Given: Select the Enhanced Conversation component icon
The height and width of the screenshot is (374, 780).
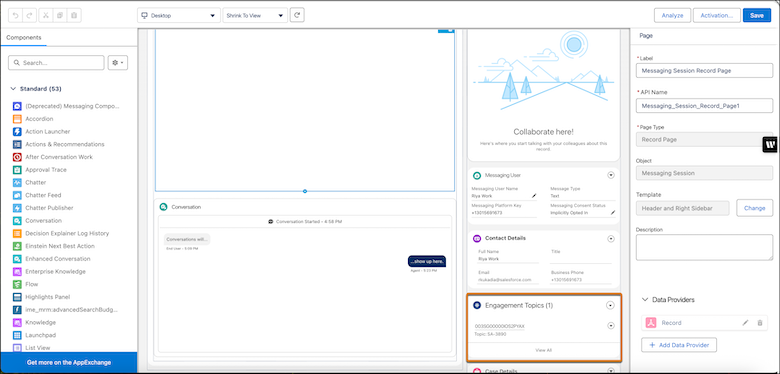Looking at the screenshot, I should point(17,259).
